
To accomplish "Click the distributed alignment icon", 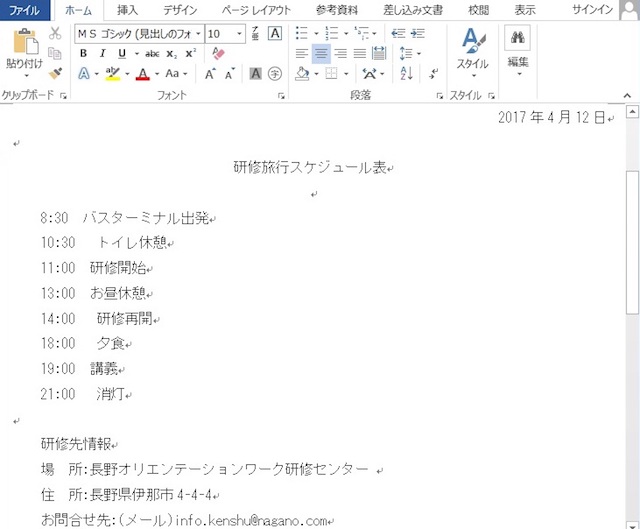I will [379, 53].
